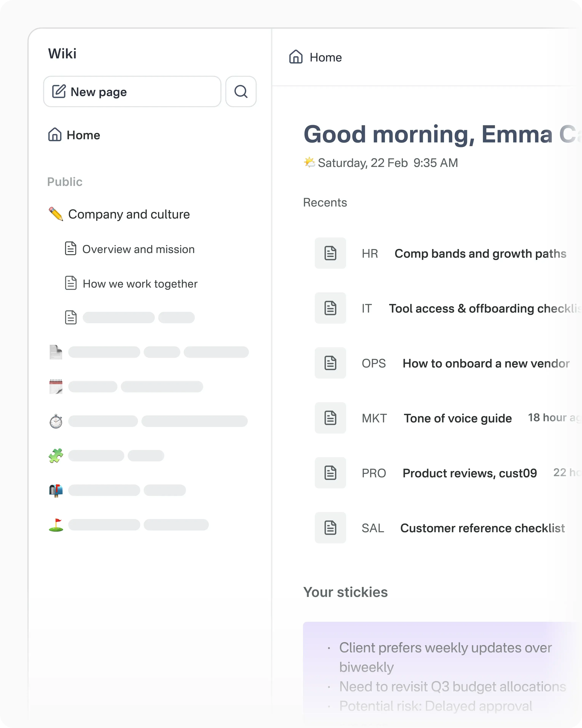Click the gray page emoji sidebar item
The image size is (582, 728).
56,352
